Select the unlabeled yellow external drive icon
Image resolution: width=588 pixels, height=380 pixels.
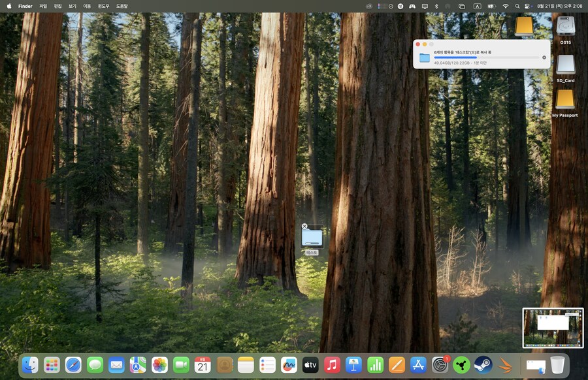click(524, 26)
